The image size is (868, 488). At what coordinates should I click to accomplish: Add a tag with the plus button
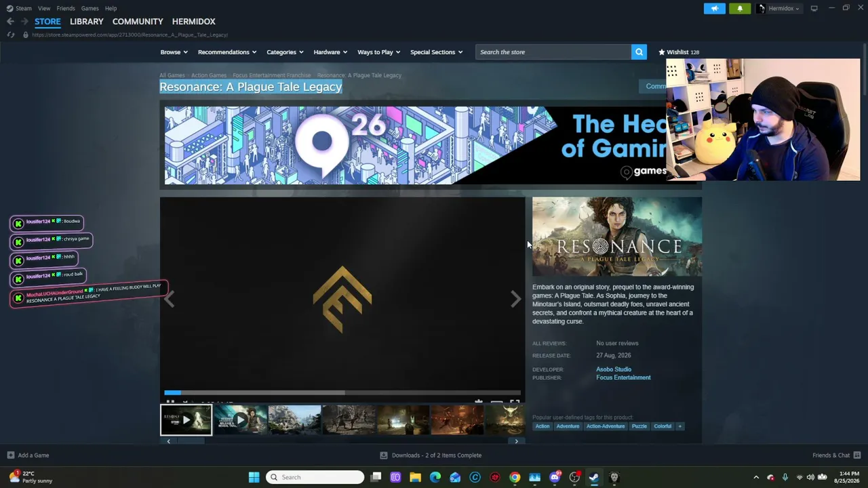(x=680, y=426)
